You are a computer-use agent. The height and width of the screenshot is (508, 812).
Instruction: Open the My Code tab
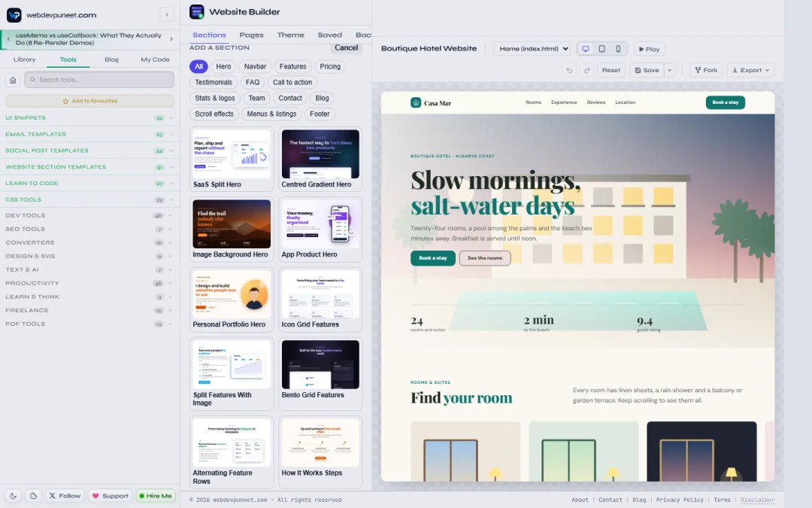(x=155, y=59)
